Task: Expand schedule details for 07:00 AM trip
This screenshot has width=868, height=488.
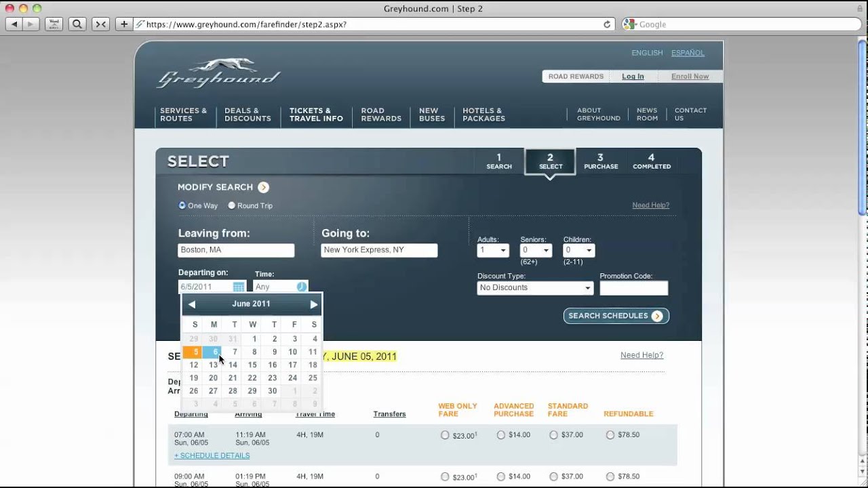Action: [x=212, y=455]
